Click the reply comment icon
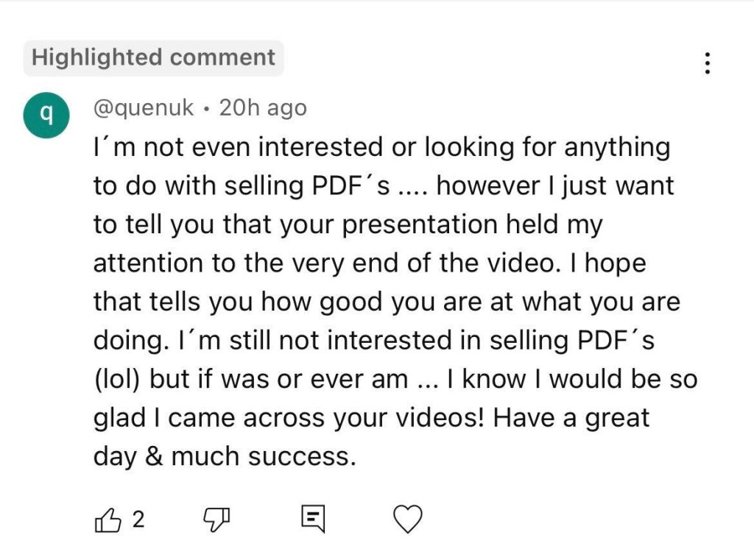The image size is (754, 560). click(x=312, y=520)
